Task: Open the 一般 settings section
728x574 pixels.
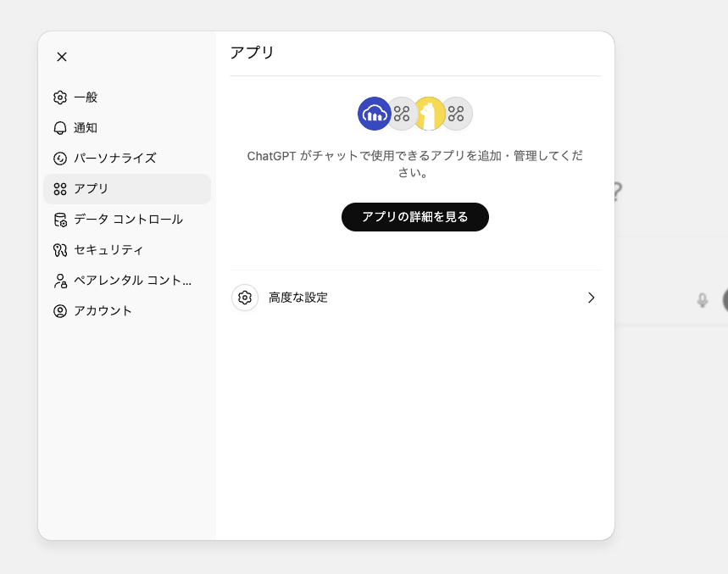Action: (127, 98)
